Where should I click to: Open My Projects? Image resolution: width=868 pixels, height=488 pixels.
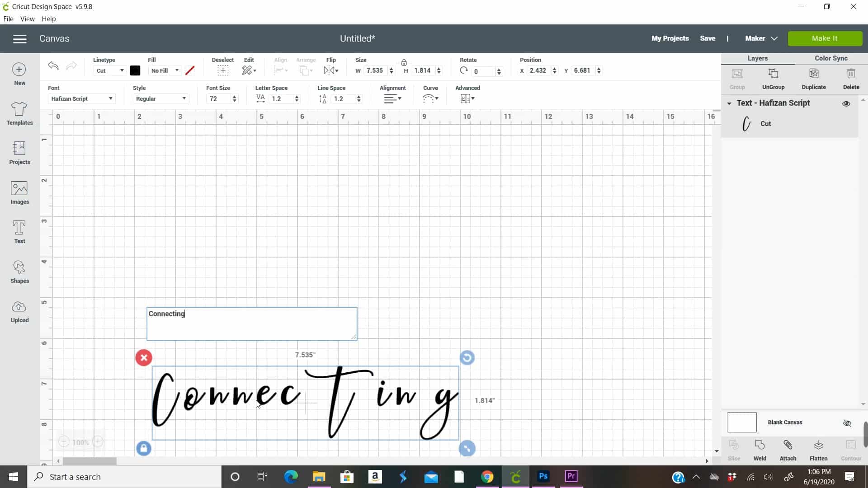[x=670, y=38]
